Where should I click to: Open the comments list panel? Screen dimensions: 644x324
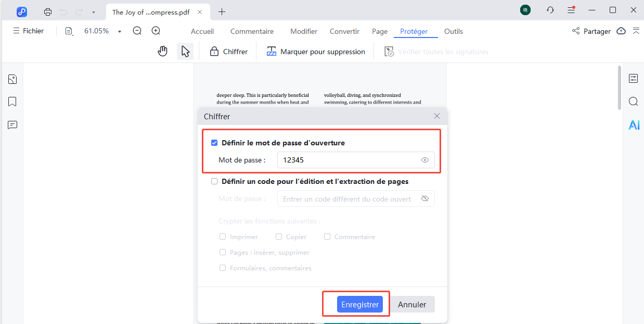(12, 124)
